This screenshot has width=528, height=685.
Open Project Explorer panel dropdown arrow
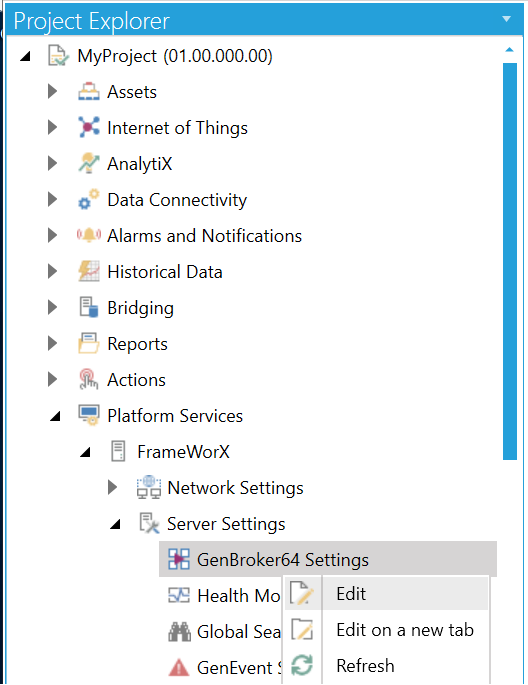tap(507, 19)
